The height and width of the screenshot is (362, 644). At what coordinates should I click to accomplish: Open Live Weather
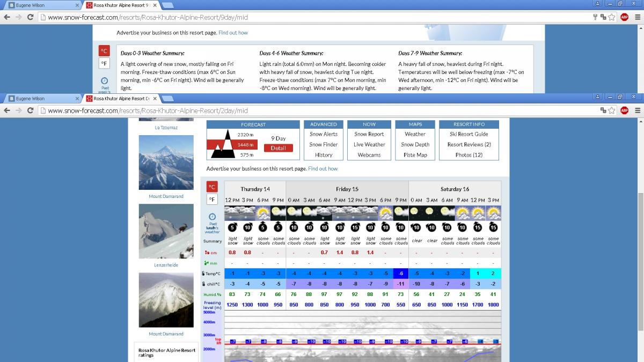click(x=369, y=144)
